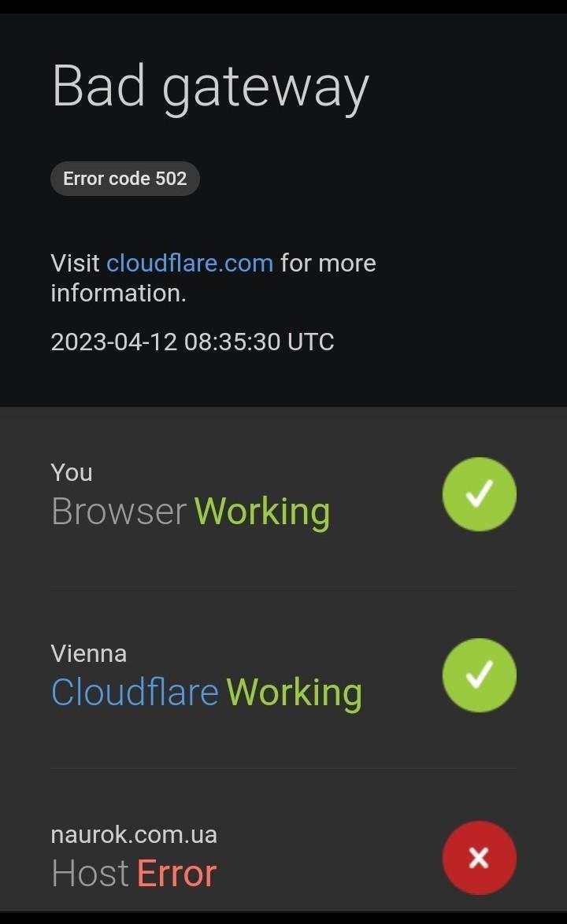Click the gray Browser text
Viewport: 567px width, 924px height.
[x=119, y=512]
